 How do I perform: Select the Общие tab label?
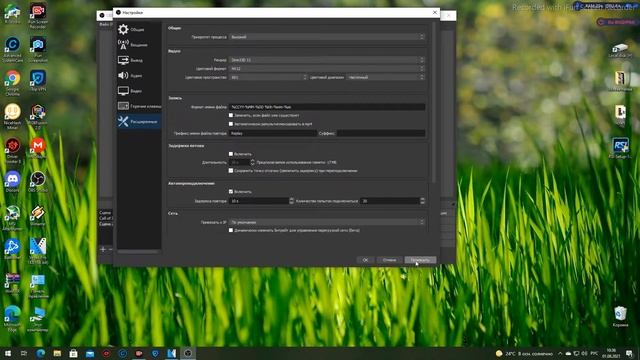point(137,29)
